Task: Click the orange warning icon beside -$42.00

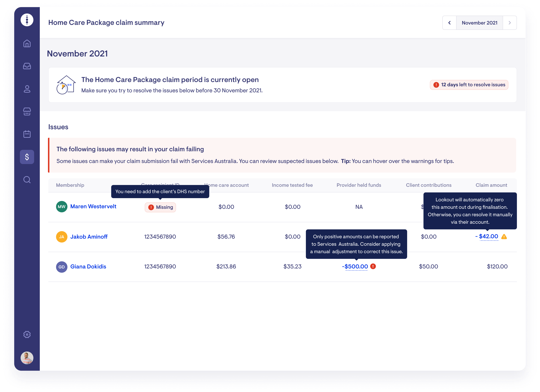Action: [504, 237]
